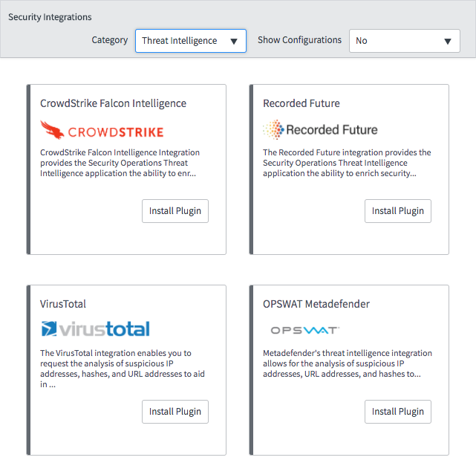Click the CrowdStrike falcon logo
This screenshot has height=466, width=476.
point(102,130)
